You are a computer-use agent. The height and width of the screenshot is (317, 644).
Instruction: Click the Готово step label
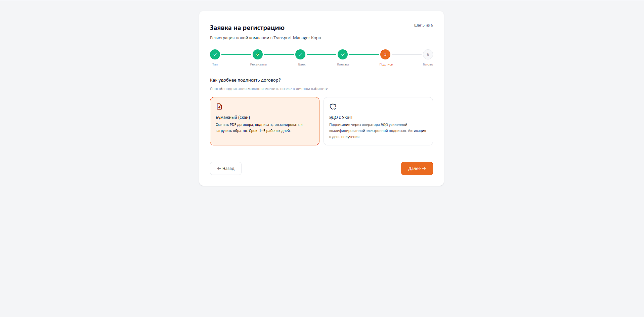[x=428, y=64]
